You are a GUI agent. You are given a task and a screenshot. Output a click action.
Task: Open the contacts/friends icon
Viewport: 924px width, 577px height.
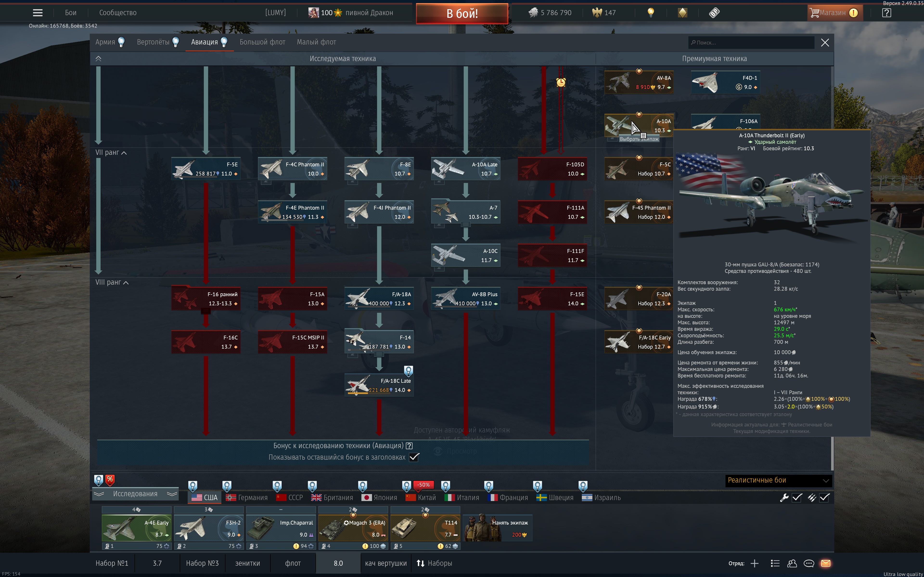(792, 563)
